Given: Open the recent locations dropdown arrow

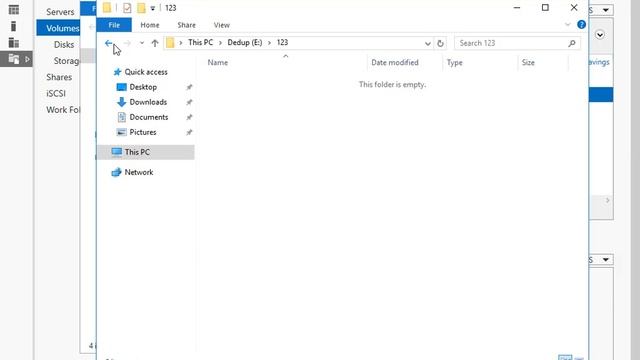Looking at the screenshot, I should 142,43.
